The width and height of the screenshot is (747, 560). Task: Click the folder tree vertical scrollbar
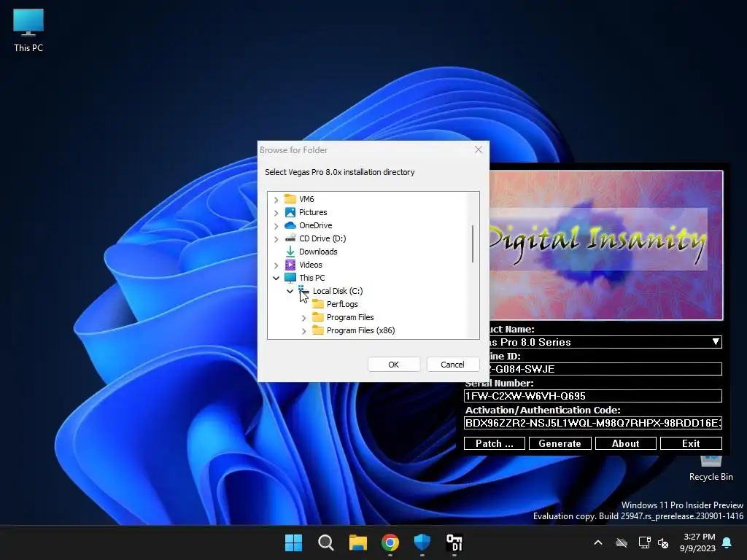(x=473, y=244)
